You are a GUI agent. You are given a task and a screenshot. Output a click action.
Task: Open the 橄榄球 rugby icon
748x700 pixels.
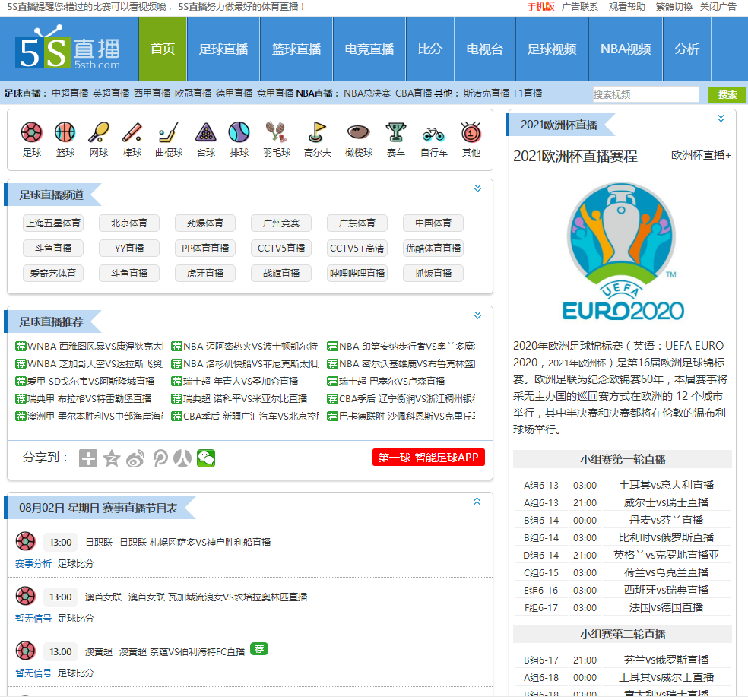click(358, 132)
